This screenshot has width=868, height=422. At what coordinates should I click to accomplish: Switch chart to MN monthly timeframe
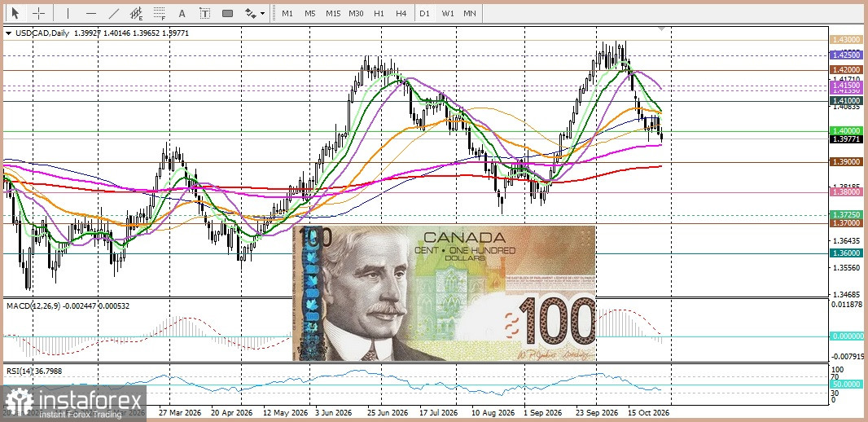(x=470, y=13)
